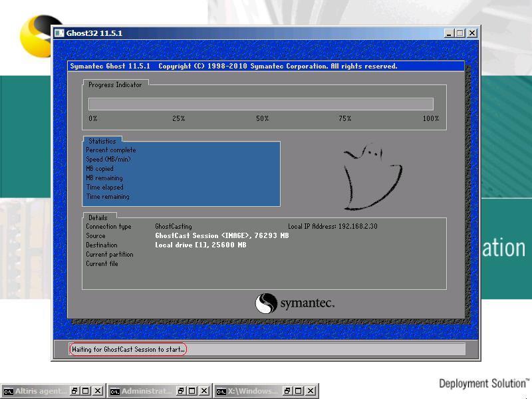Maximize the Altiris agent window
Screen dimensions: 532x399
click(86, 391)
